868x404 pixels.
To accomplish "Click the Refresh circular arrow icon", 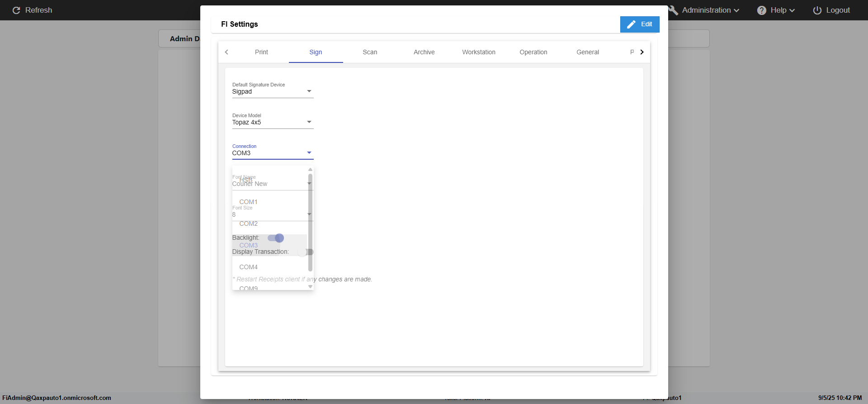I will [x=16, y=10].
